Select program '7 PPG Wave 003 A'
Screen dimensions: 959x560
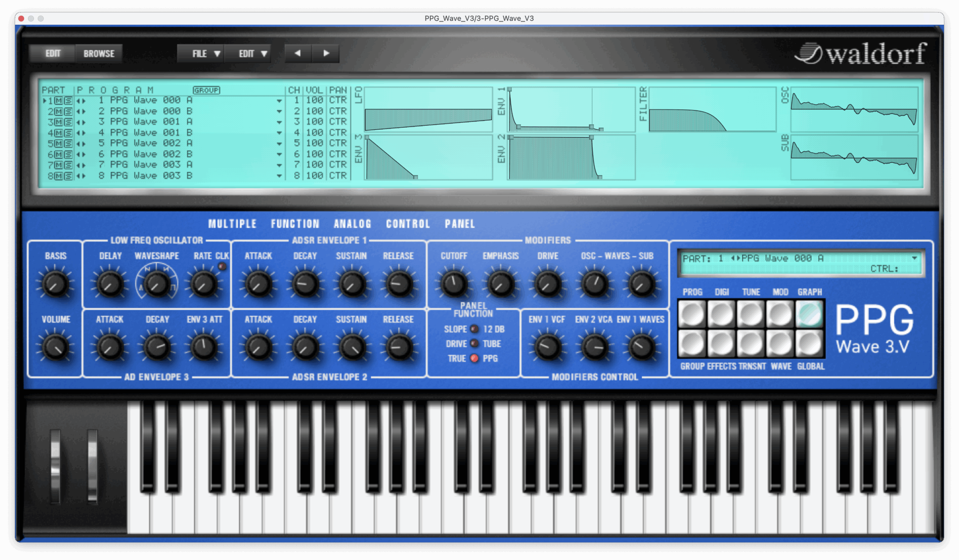point(145,165)
